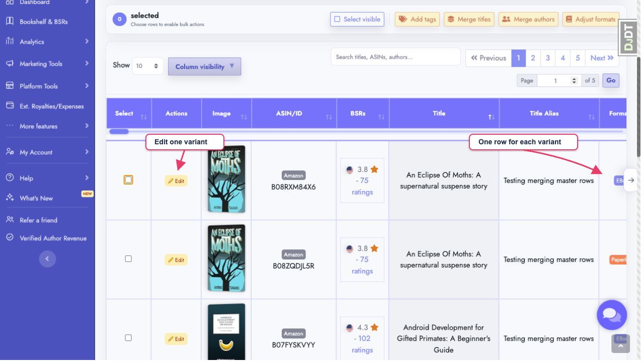
Task: Open Column visibility dropdown
Action: click(204, 66)
